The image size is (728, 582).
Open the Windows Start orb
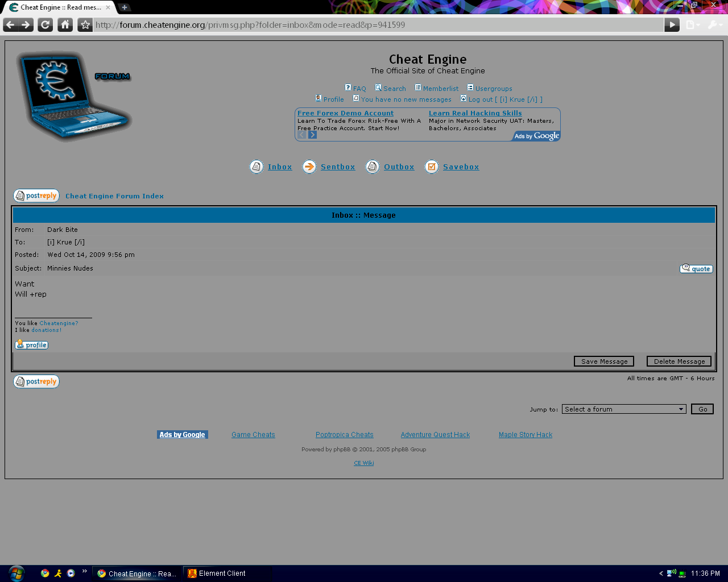click(16, 573)
